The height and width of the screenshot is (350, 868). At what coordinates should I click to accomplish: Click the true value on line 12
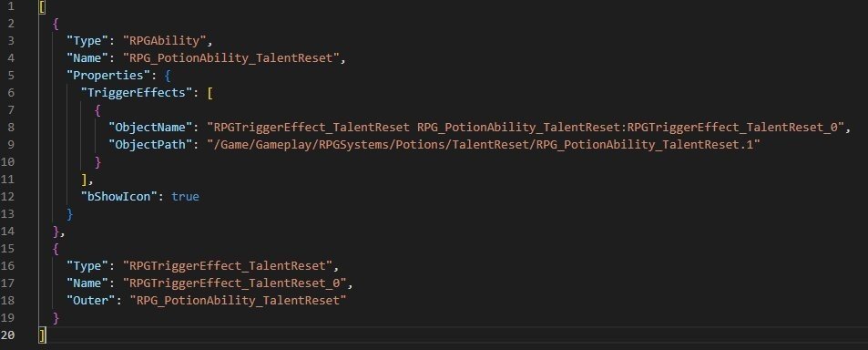pos(185,197)
